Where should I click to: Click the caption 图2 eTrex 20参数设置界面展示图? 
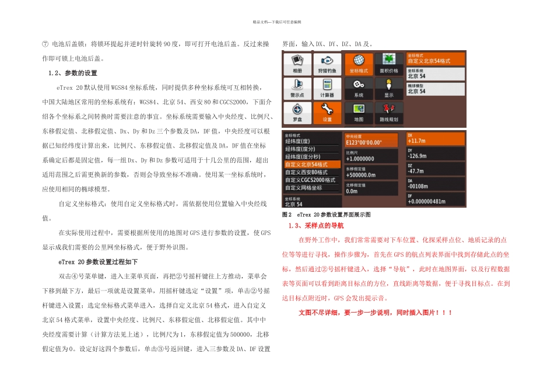tap(326, 215)
